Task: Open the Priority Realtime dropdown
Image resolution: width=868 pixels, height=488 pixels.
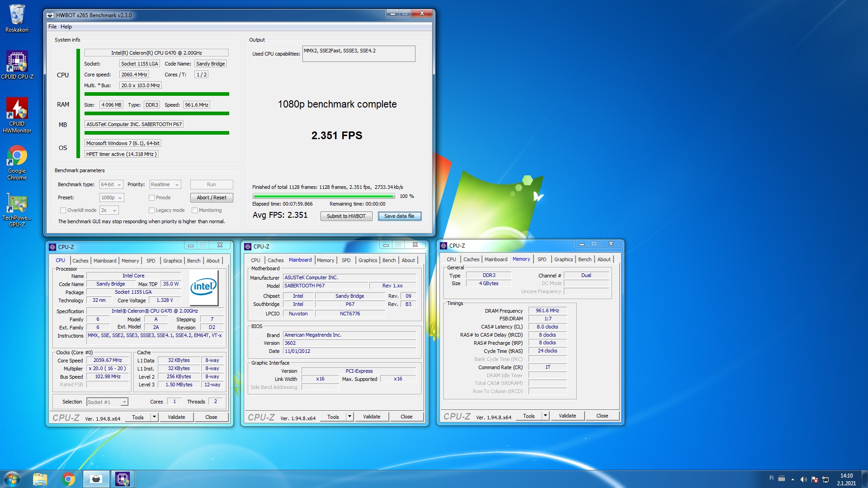Action: [x=165, y=184]
